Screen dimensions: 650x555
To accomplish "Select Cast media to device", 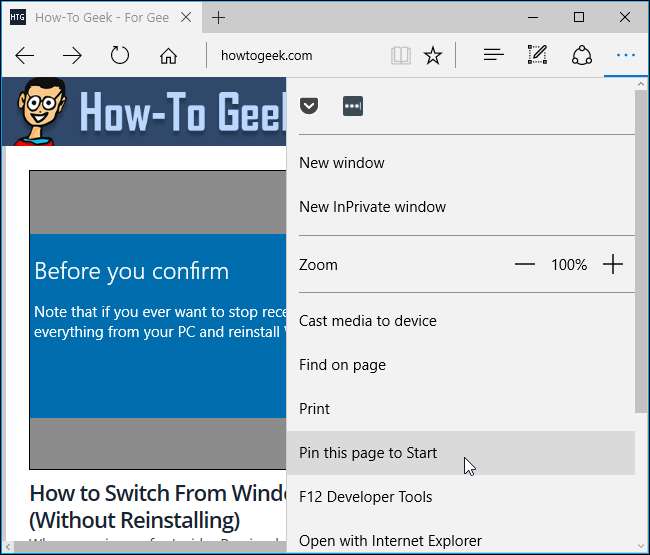I will [367, 321].
